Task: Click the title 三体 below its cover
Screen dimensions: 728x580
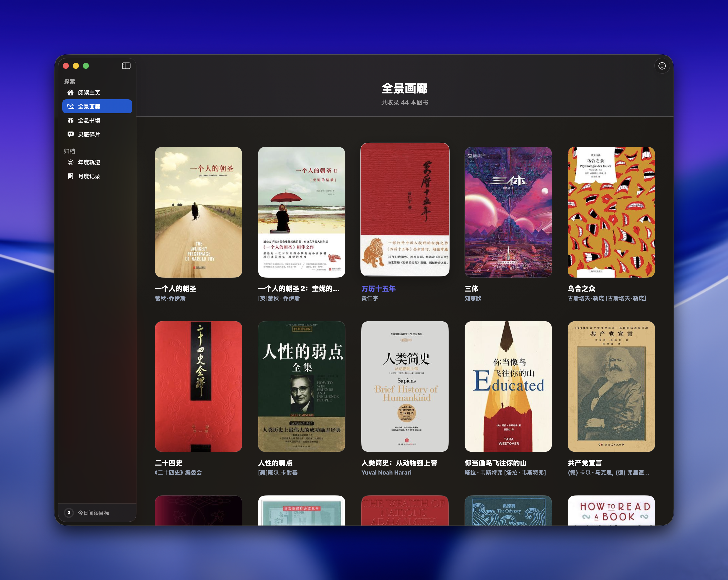Action: pos(471,289)
